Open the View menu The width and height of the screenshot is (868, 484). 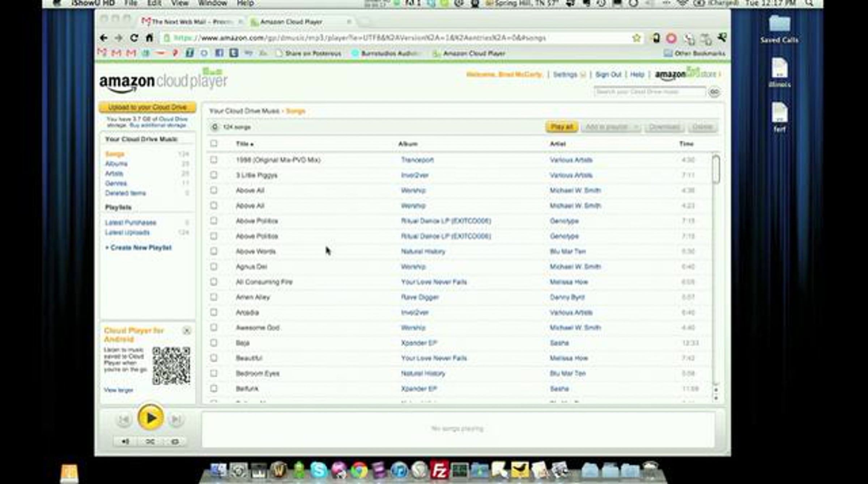180,3
